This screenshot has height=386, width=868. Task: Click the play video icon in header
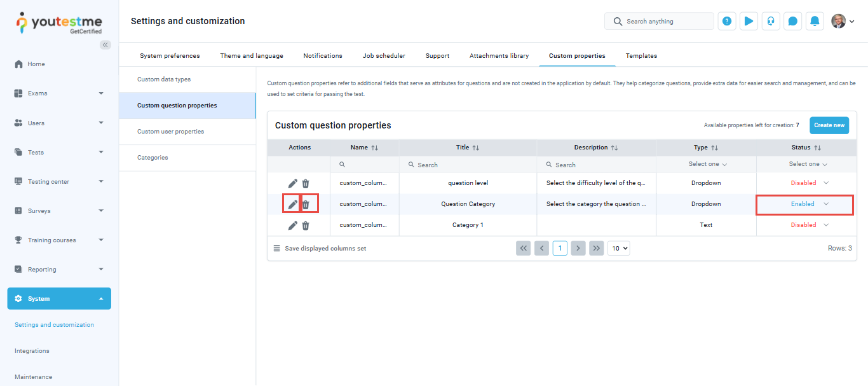coord(749,21)
